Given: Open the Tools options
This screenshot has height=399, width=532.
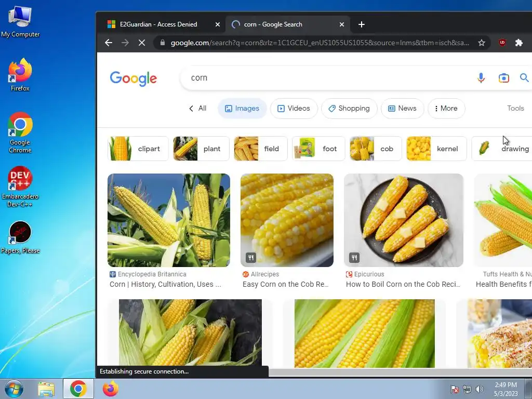Looking at the screenshot, I should [x=515, y=108].
